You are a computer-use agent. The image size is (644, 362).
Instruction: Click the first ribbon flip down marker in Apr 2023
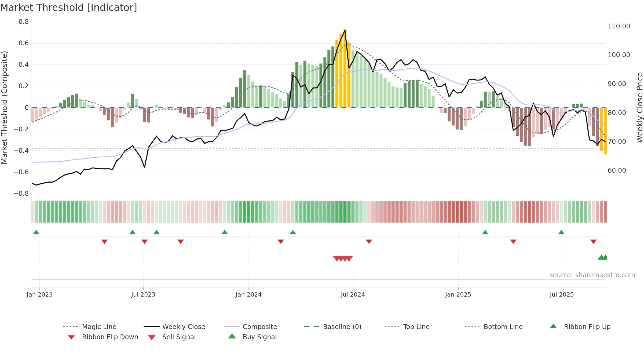104,242
